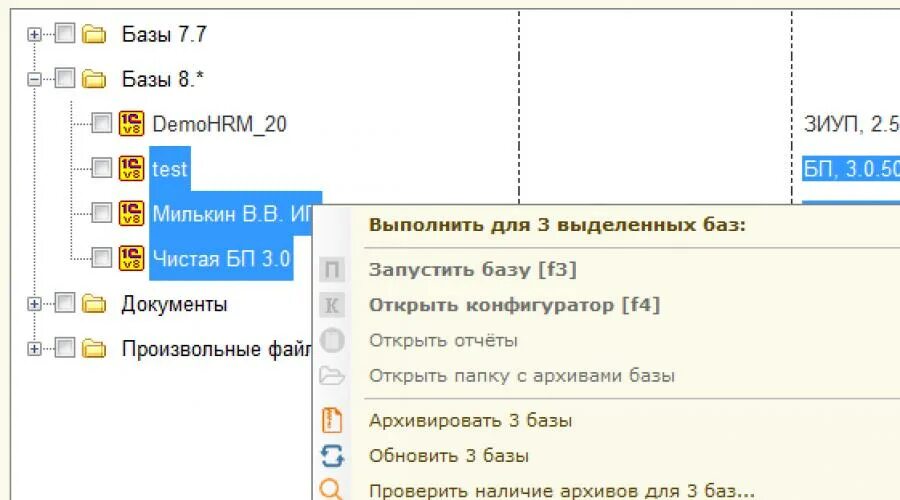Tick the checkbox for Базы 7.7

[64, 33]
